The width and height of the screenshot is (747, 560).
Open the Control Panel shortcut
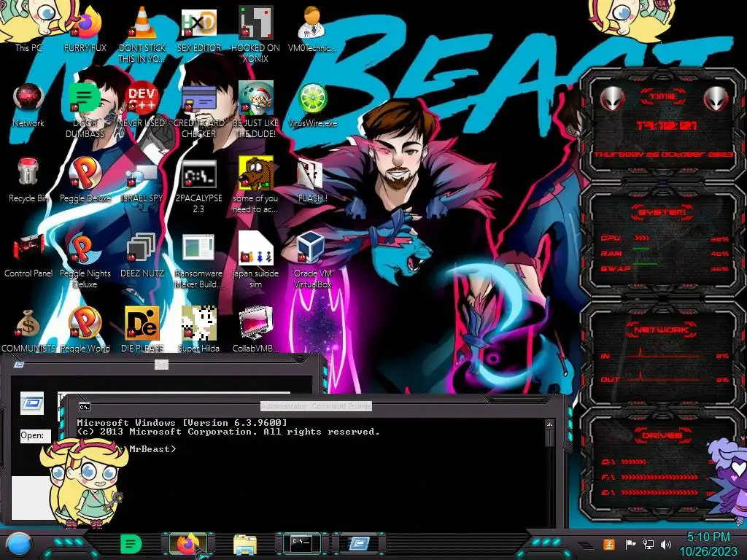coord(28,255)
